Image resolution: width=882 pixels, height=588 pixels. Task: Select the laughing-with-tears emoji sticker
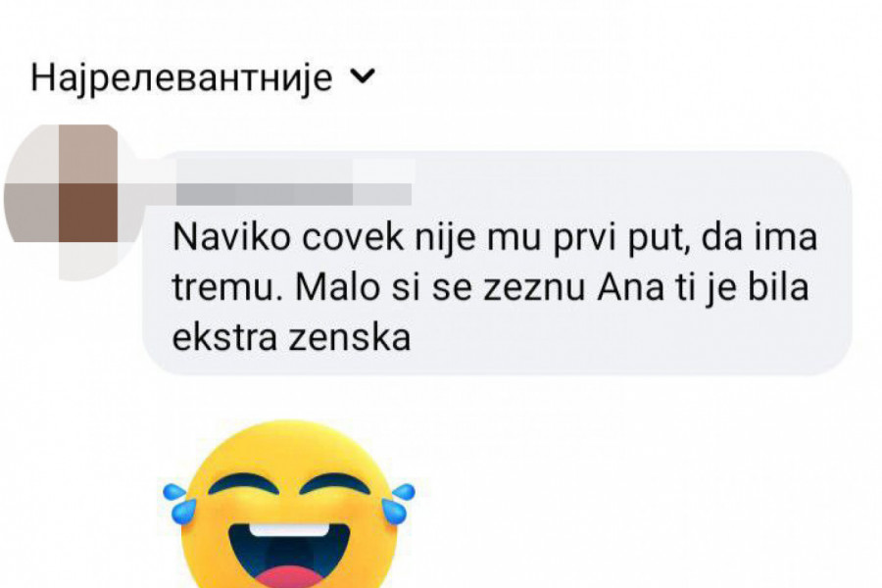pos(289,505)
